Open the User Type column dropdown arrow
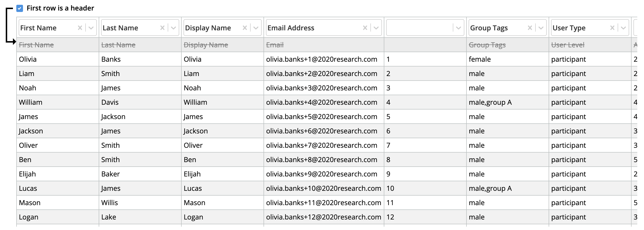Screen dimensions: 644x230 (x=623, y=28)
